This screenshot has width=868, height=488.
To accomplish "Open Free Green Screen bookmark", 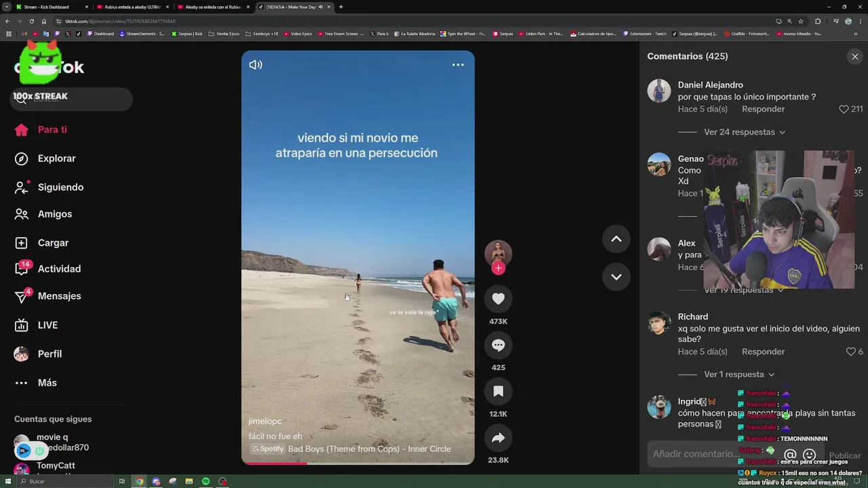I will pos(341,34).
